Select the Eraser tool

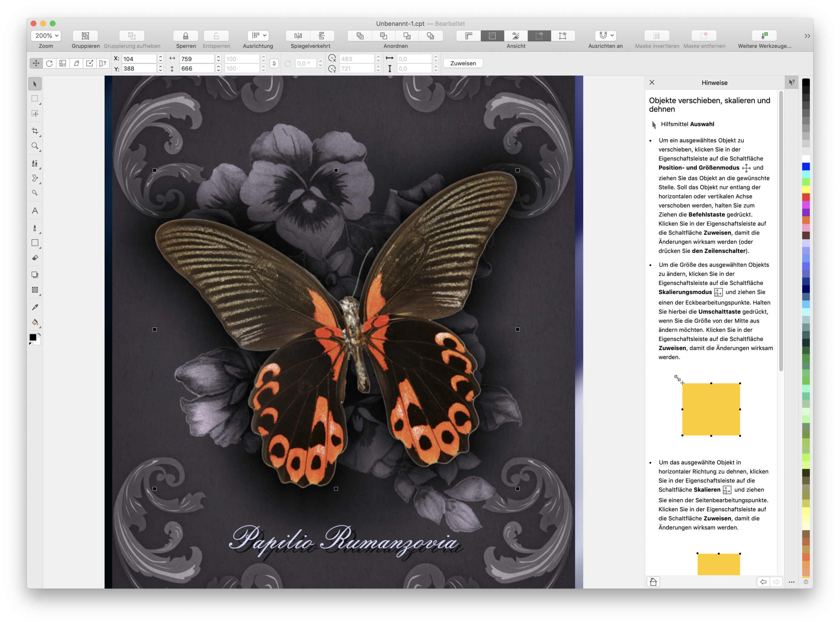coord(35,258)
